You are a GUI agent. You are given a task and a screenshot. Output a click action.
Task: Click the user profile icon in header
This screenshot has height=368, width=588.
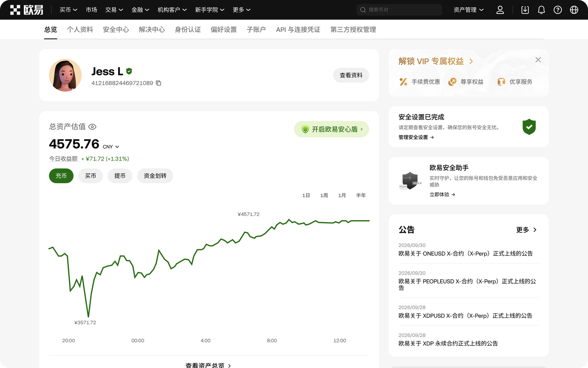[x=500, y=10]
